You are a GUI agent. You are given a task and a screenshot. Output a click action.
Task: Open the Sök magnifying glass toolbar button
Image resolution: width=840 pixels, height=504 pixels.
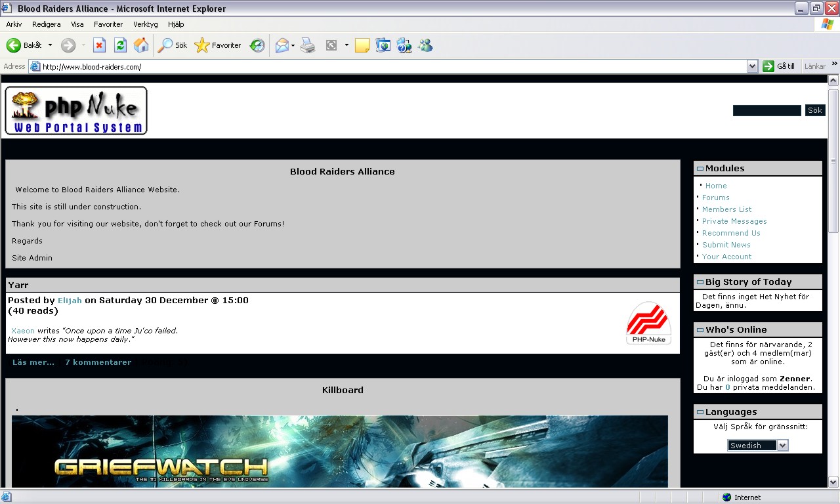[x=173, y=45]
